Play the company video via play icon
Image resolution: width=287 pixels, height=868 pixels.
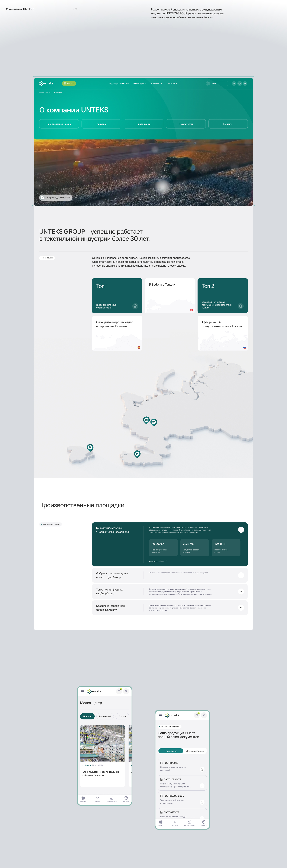[42, 198]
